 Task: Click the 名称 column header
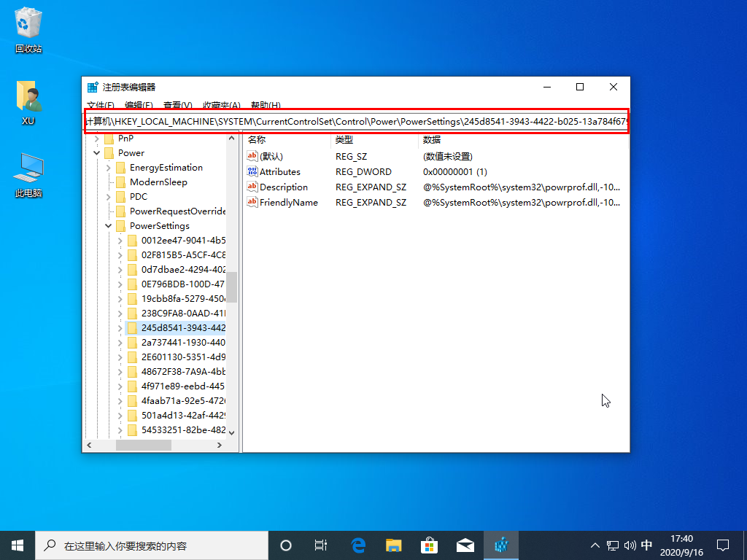coord(257,139)
